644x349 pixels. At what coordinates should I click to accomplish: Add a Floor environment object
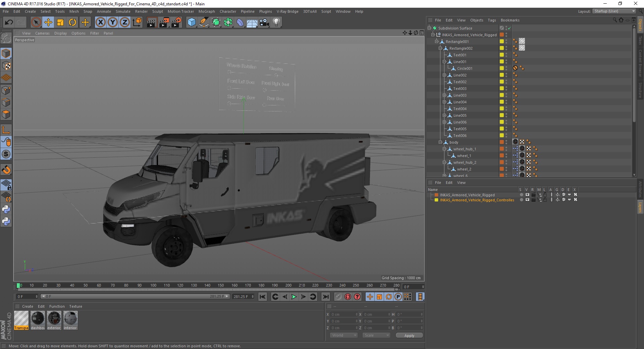point(252,22)
